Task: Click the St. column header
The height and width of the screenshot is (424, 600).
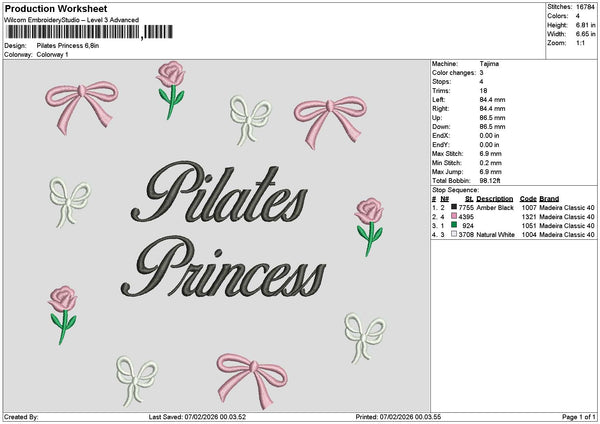Action: (464, 198)
